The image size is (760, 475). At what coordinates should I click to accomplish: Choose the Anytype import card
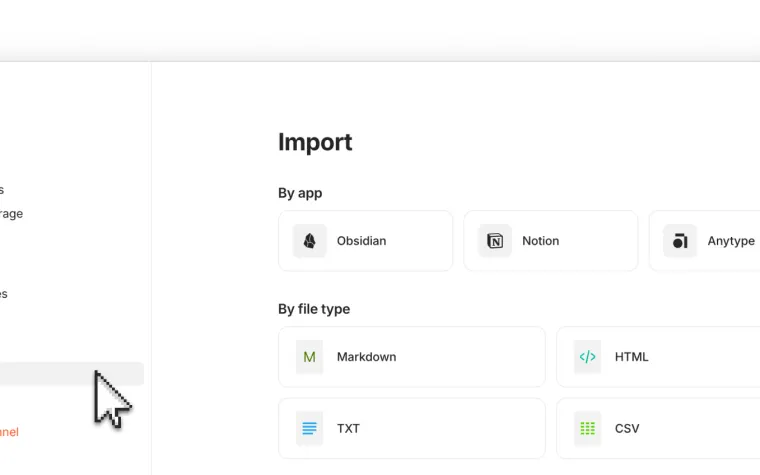click(x=705, y=241)
